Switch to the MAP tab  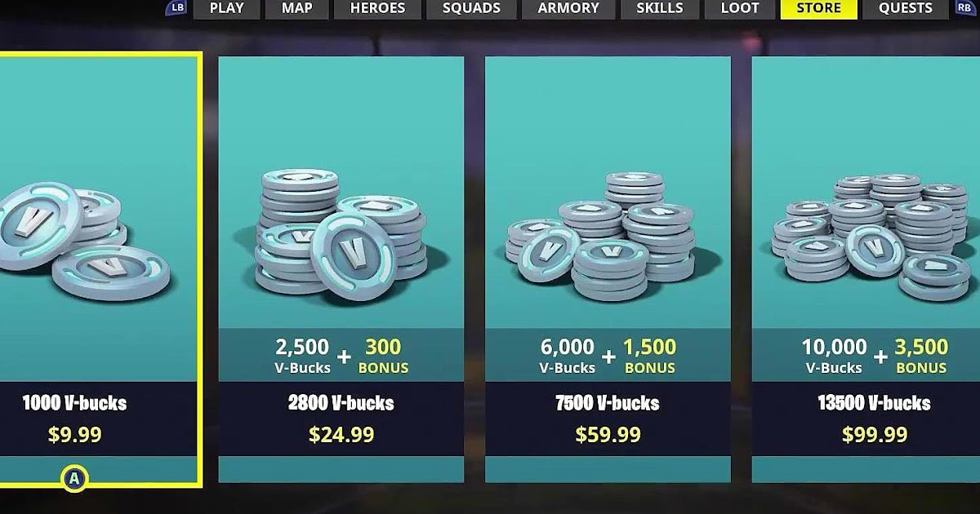297,9
